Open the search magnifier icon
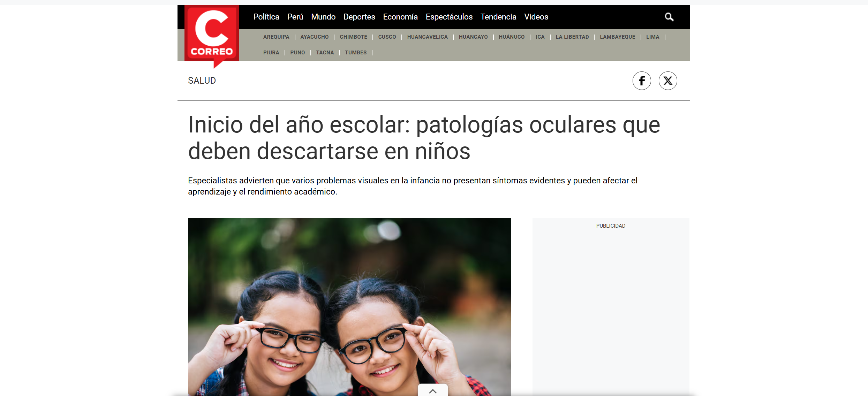The width and height of the screenshot is (868, 396). (669, 17)
